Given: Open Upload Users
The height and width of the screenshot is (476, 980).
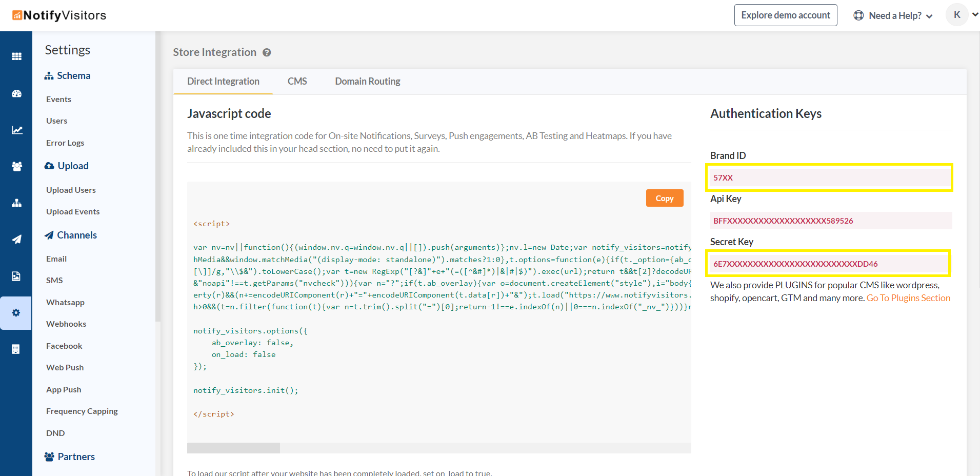Looking at the screenshot, I should tap(71, 190).
